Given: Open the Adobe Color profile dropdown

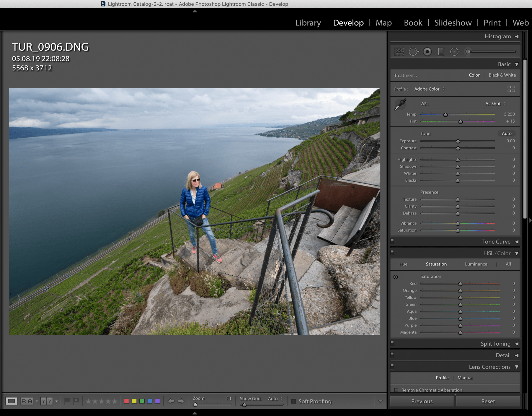Looking at the screenshot, I should click(429, 89).
